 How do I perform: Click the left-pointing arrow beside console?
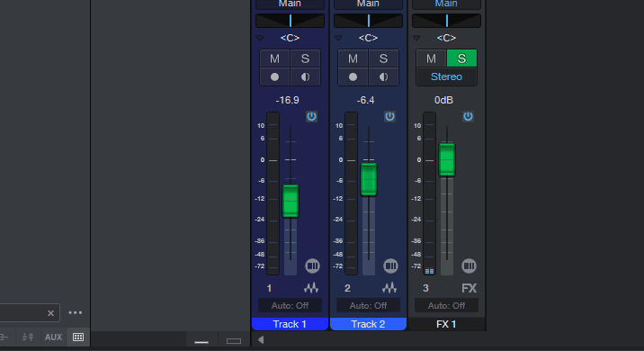[x=261, y=340]
